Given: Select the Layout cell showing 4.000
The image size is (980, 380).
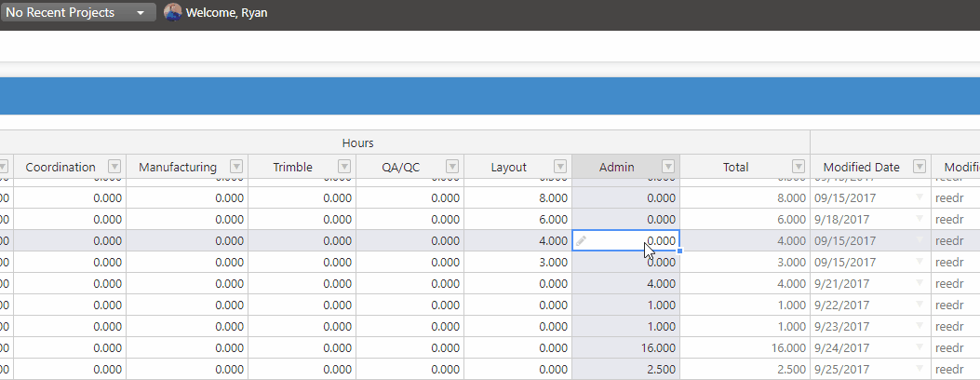Looking at the screenshot, I should (517, 240).
